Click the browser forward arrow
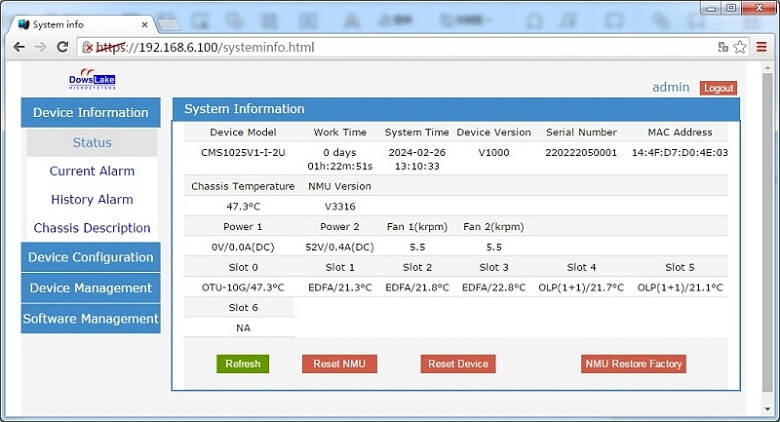The image size is (780, 422). (40, 47)
